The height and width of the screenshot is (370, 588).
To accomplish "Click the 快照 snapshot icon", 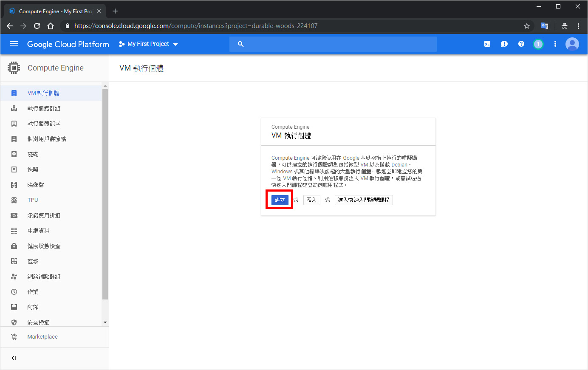I will click(x=14, y=169).
